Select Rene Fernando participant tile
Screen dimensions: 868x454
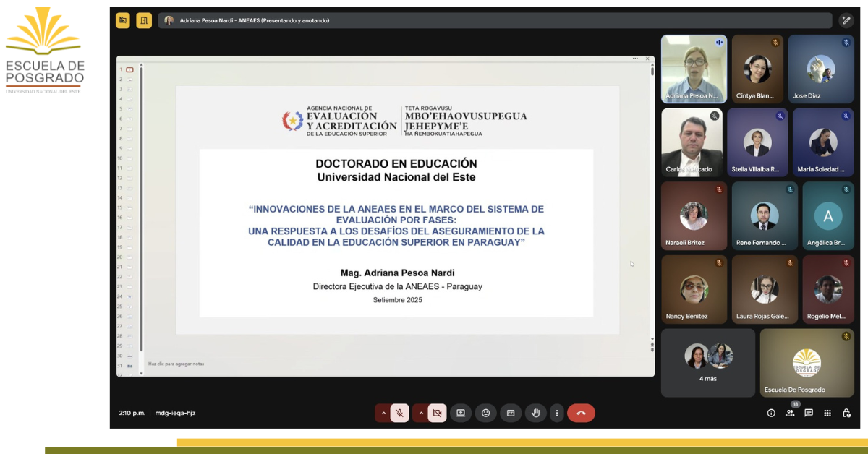765,215
